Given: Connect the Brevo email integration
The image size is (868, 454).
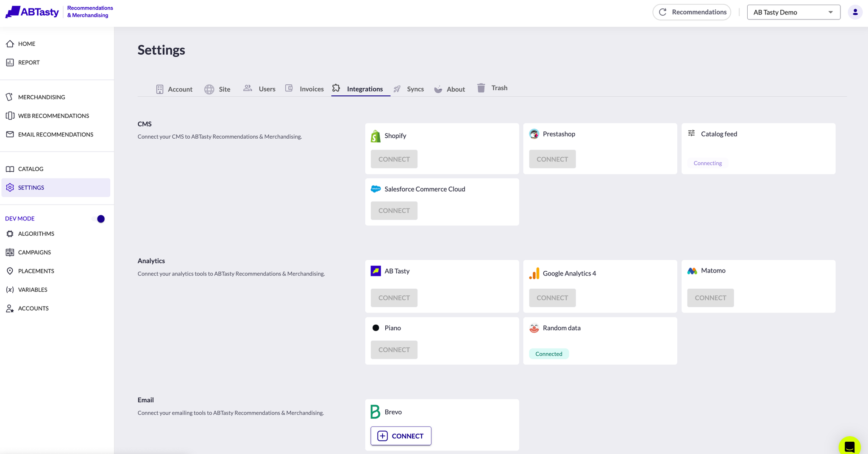Looking at the screenshot, I should tap(401, 436).
